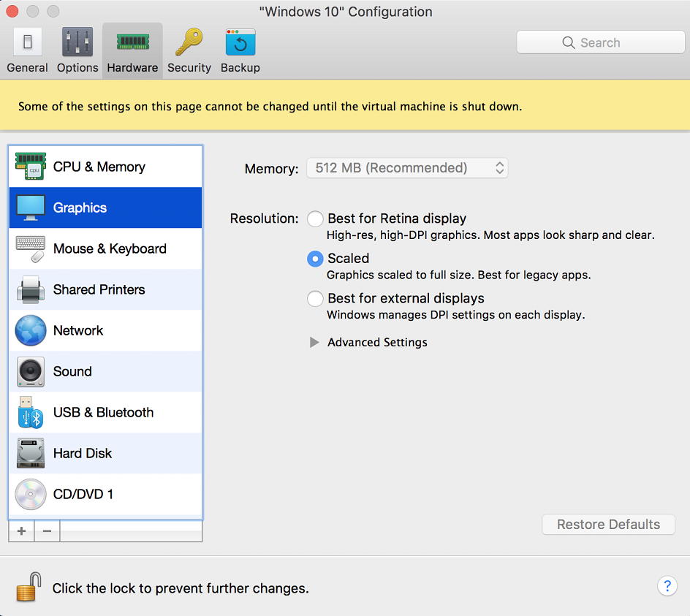This screenshot has height=616, width=690.
Task: Click the Sound speaker icon
Action: [x=31, y=371]
